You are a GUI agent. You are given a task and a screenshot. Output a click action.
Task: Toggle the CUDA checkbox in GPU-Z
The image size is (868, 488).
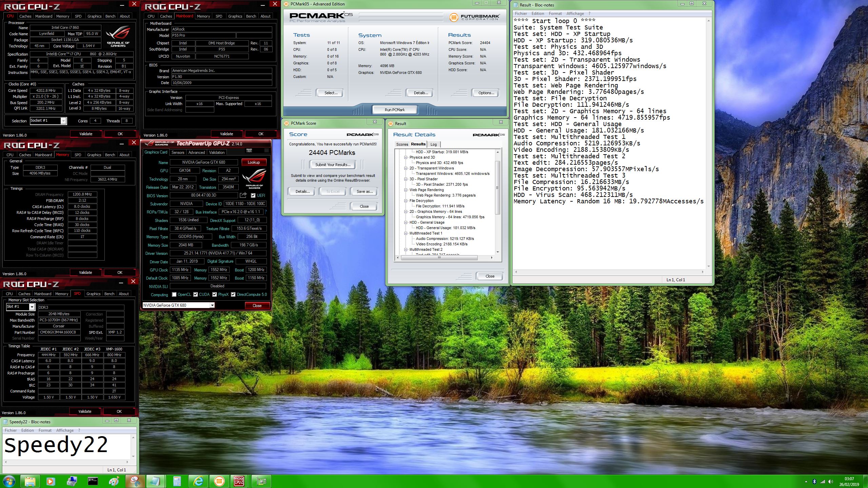196,294
